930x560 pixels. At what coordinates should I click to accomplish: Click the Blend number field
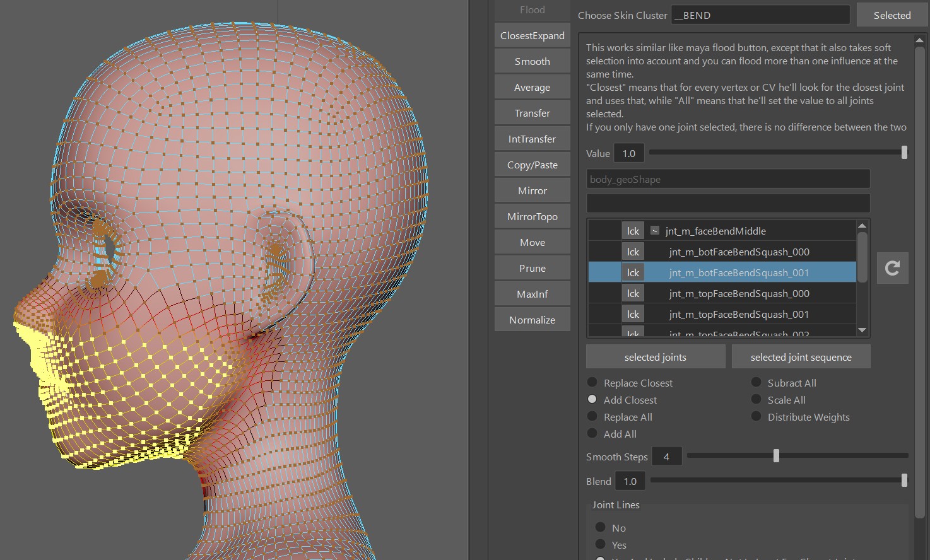(x=630, y=481)
